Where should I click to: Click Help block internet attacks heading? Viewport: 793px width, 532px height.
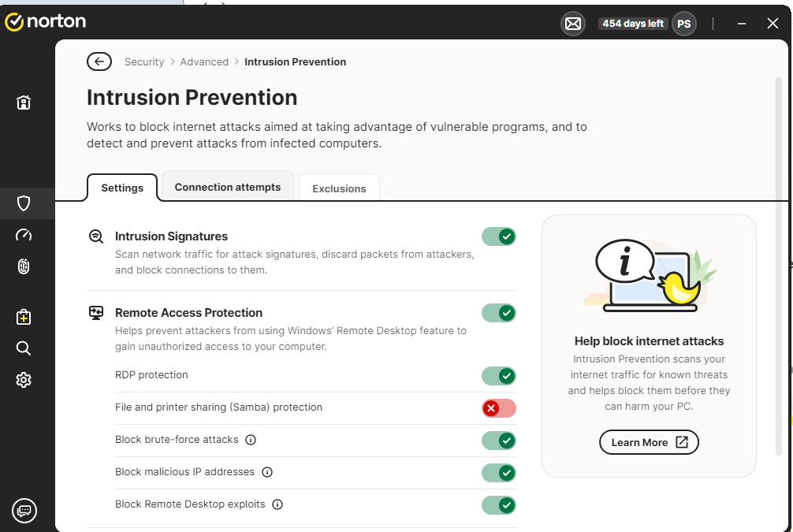click(649, 341)
